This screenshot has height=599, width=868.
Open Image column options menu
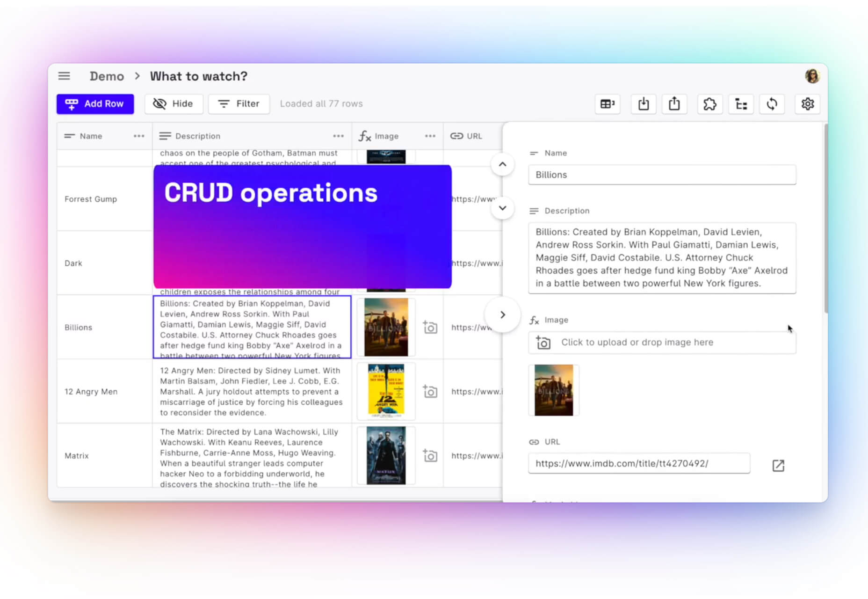coord(430,136)
